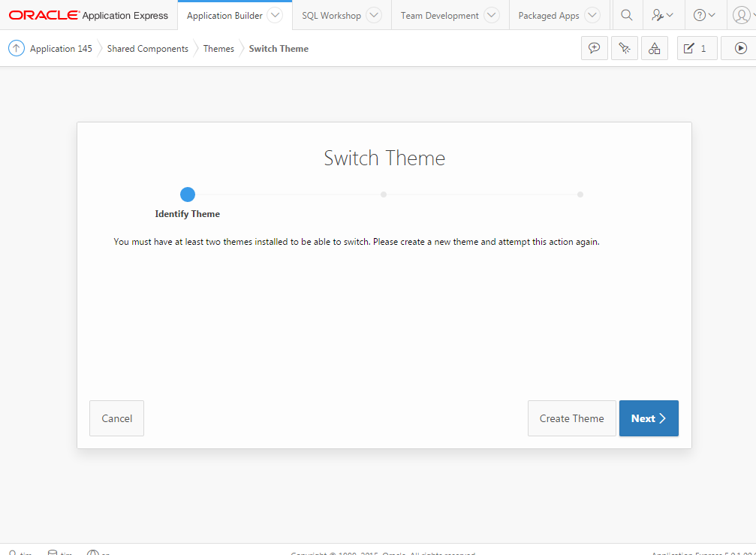Expand the Application Builder dropdown arrow
Viewport: 756px width, 555px height.
click(276, 15)
